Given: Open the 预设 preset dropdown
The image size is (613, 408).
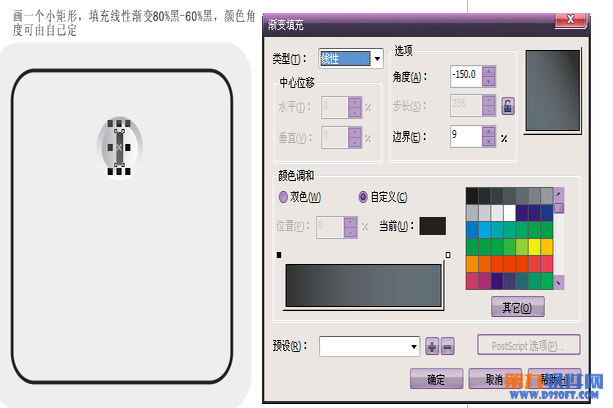Looking at the screenshot, I should (414, 346).
